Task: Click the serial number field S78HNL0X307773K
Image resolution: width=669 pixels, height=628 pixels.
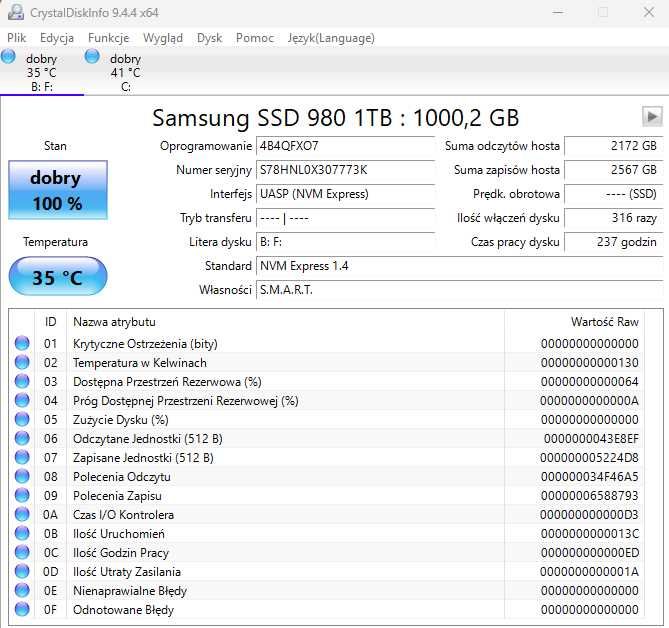Action: tap(345, 170)
